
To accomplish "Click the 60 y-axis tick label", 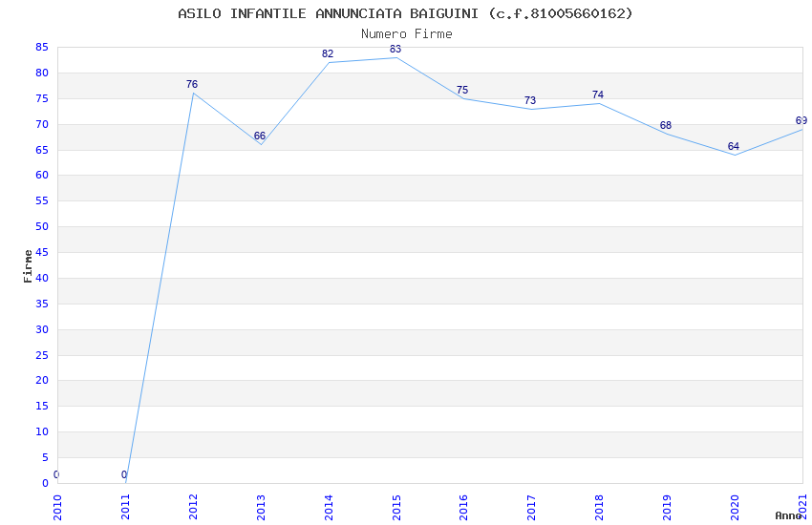I will pyautogui.click(x=42, y=175).
